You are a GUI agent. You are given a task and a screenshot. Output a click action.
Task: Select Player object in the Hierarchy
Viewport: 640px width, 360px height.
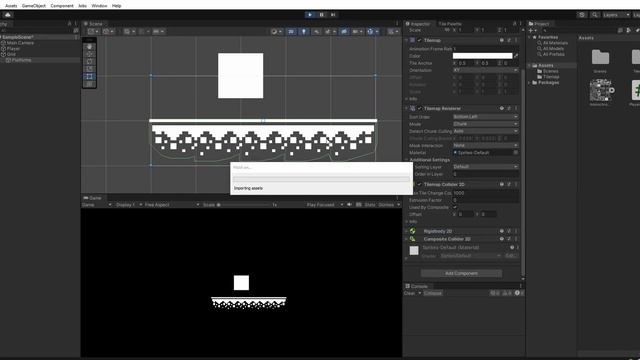(13, 49)
